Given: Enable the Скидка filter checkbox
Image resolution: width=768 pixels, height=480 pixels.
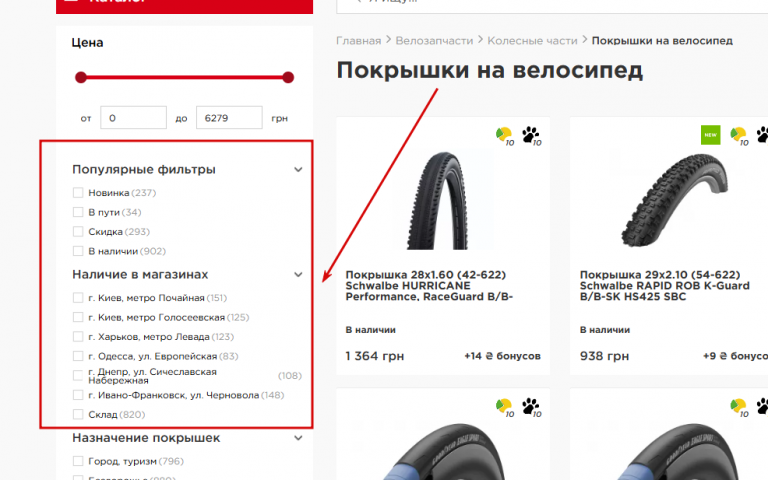Looking at the screenshot, I should (x=78, y=232).
